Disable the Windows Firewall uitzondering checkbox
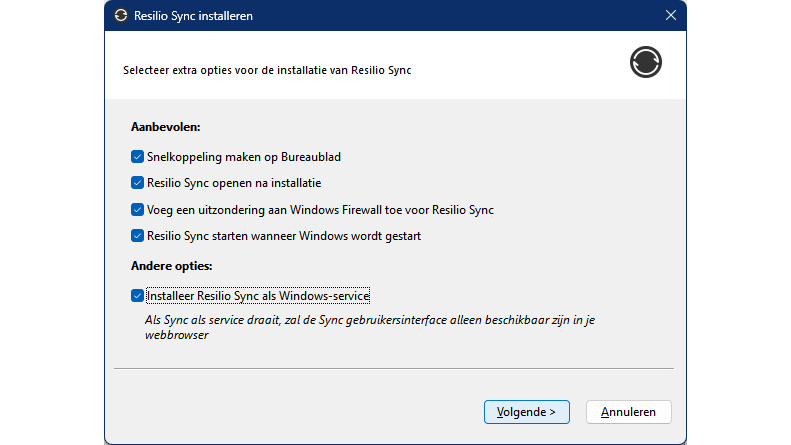This screenshot has height=445, width=791. [x=137, y=210]
